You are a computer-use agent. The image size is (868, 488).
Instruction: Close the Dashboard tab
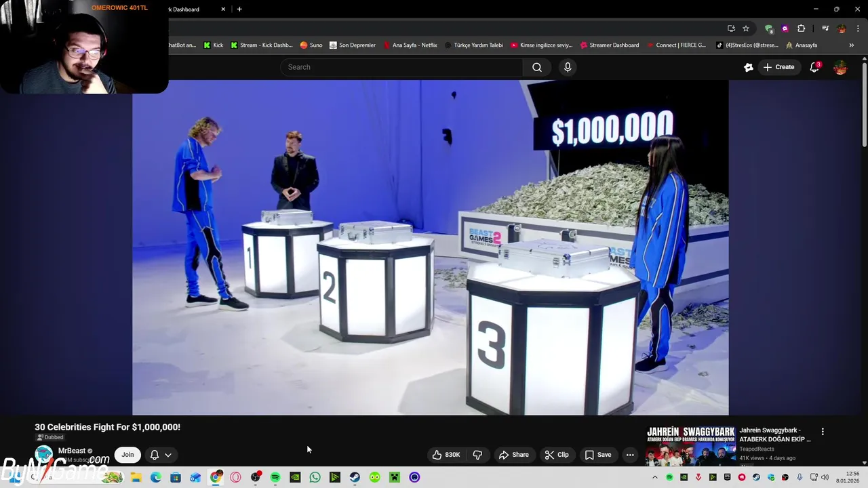coord(223,9)
